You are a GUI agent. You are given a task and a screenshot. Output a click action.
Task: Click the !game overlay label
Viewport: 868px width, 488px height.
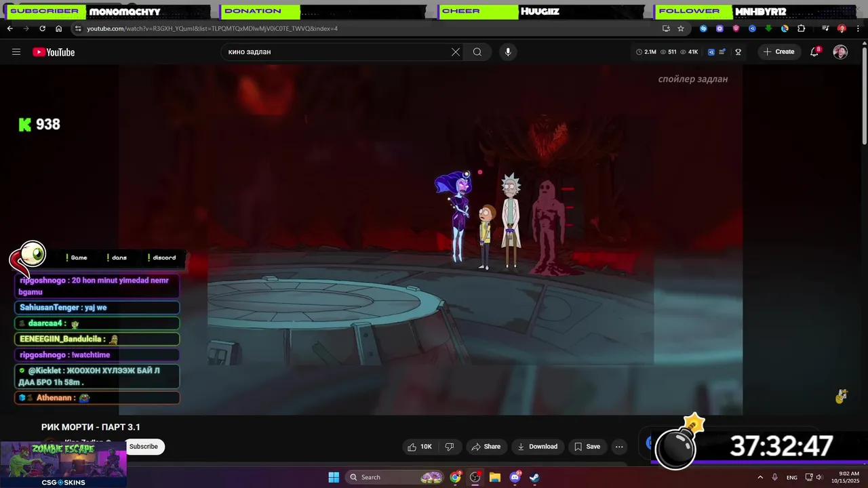[x=77, y=258]
